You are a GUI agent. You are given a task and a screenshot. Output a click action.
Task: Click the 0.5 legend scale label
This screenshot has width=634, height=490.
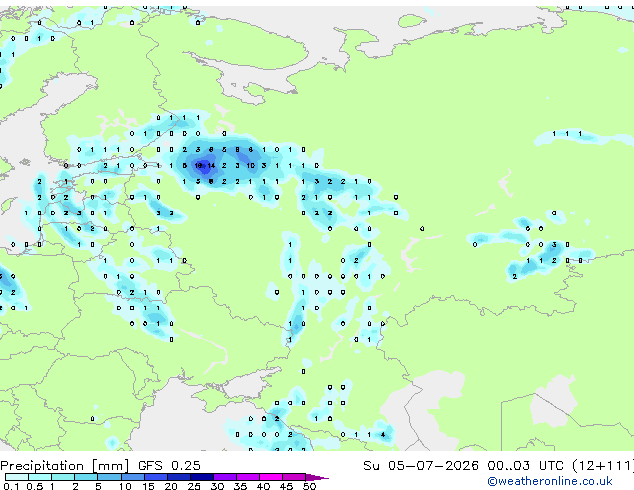[35, 486]
